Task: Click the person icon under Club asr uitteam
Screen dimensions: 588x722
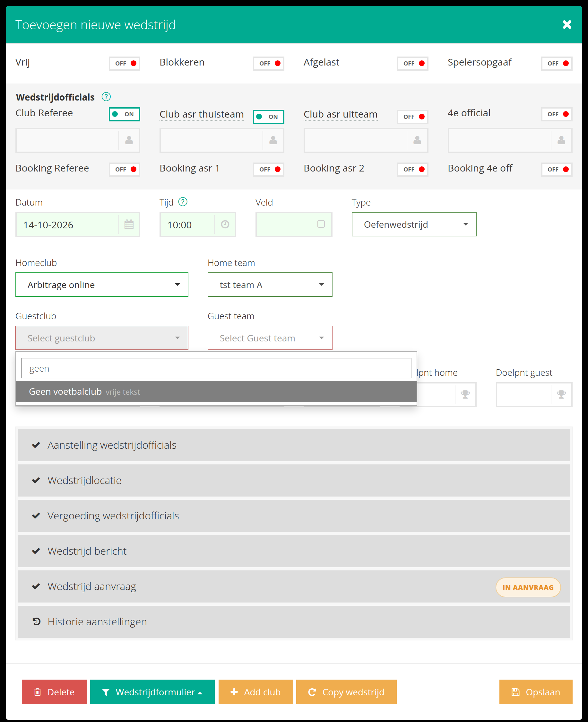Action: (x=417, y=140)
